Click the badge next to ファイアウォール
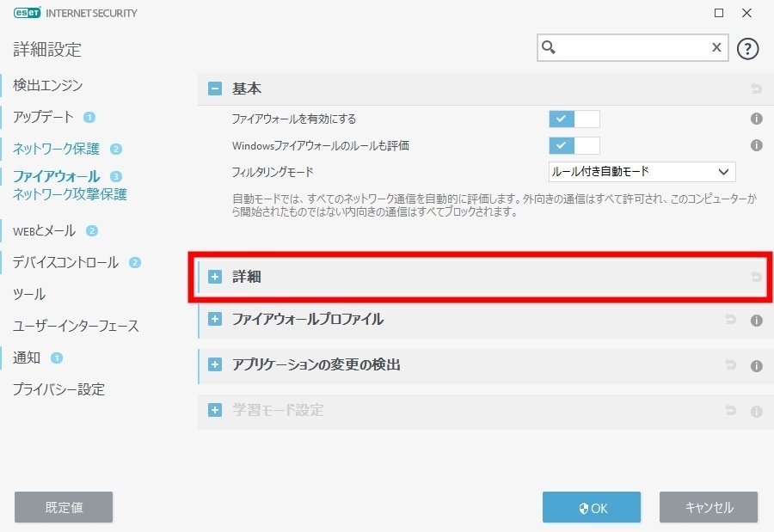The image size is (774, 532). click(x=116, y=177)
